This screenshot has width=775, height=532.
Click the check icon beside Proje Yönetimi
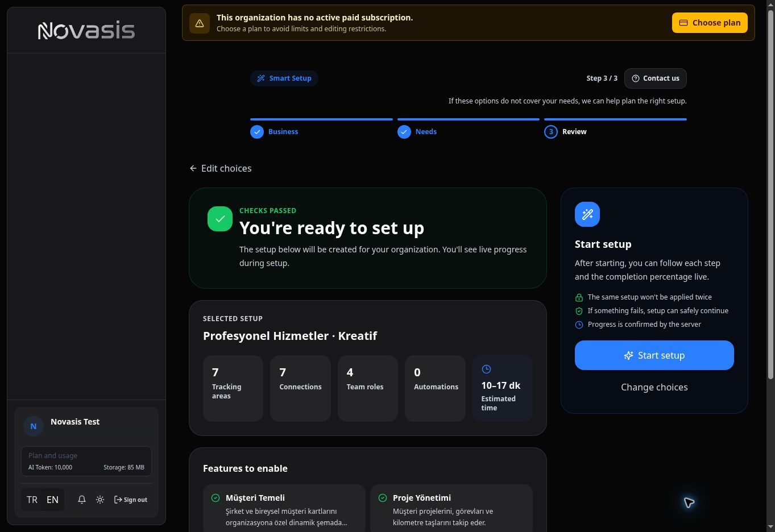tap(383, 498)
